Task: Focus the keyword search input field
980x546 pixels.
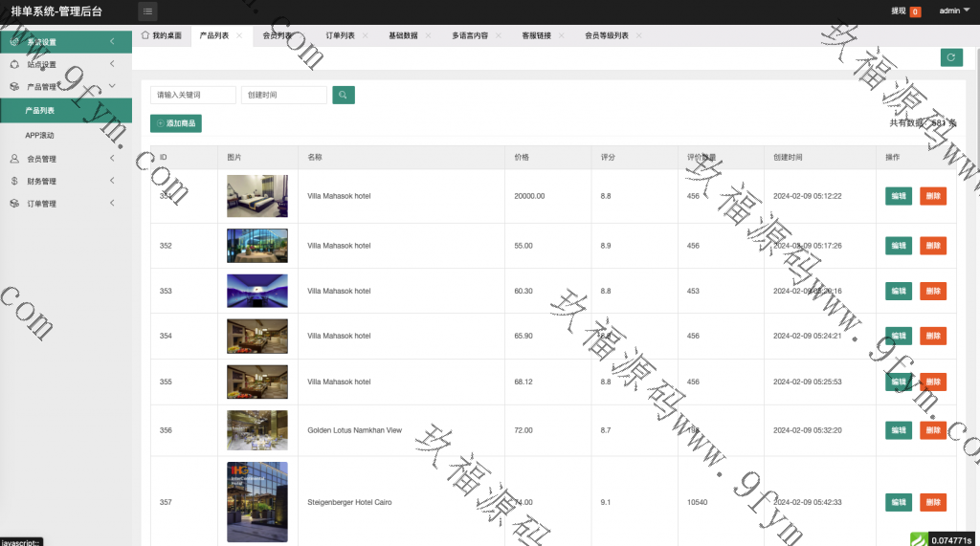Action: point(193,95)
